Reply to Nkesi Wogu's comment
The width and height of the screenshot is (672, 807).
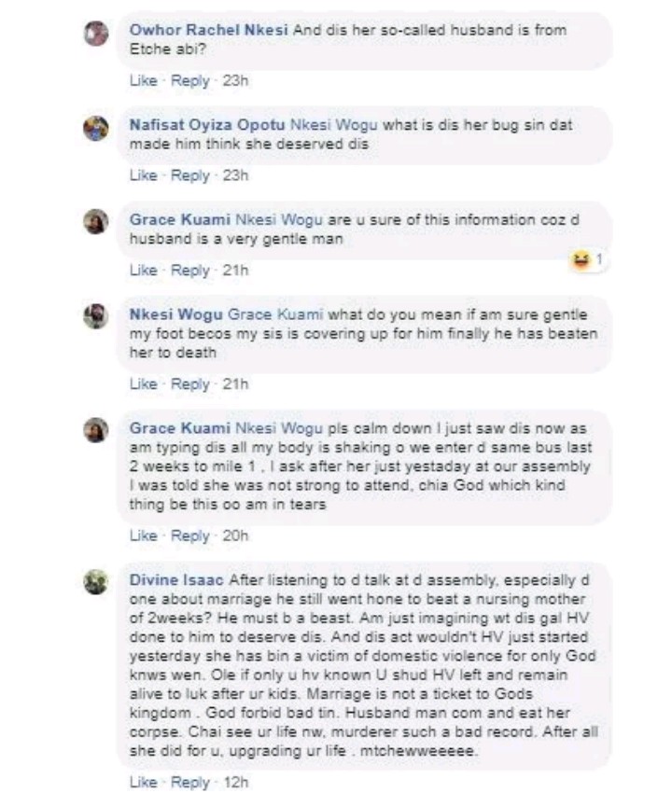tap(190, 384)
